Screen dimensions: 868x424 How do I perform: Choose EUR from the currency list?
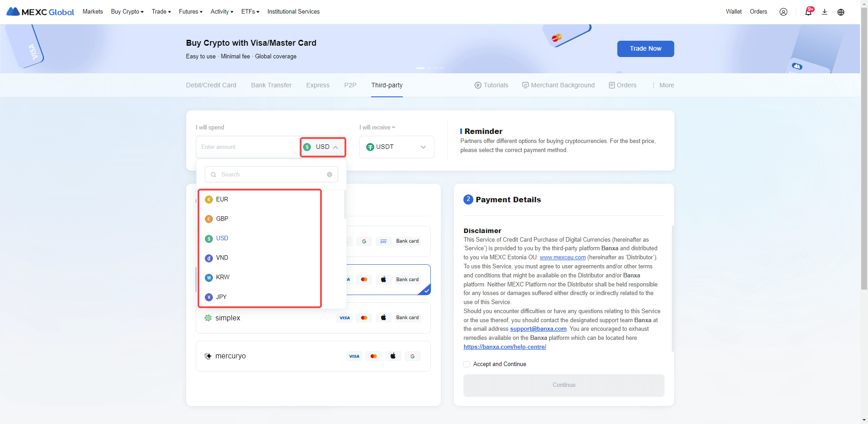point(222,200)
